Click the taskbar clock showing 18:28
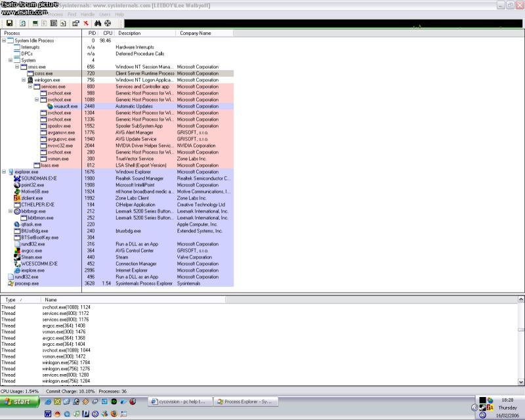 tap(507, 400)
